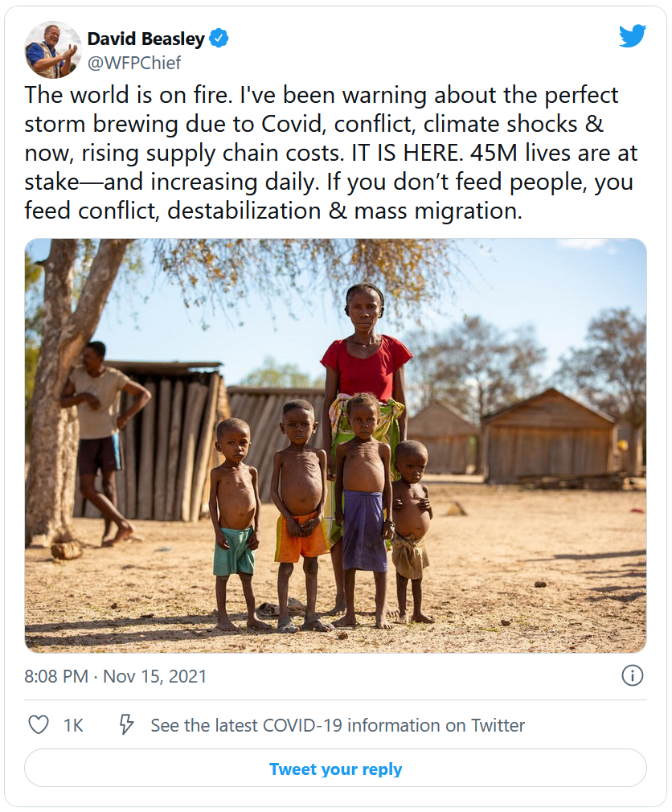Screen dimensions: 672x812
Task: Click the lightning bolt icon
Action: coord(126,725)
